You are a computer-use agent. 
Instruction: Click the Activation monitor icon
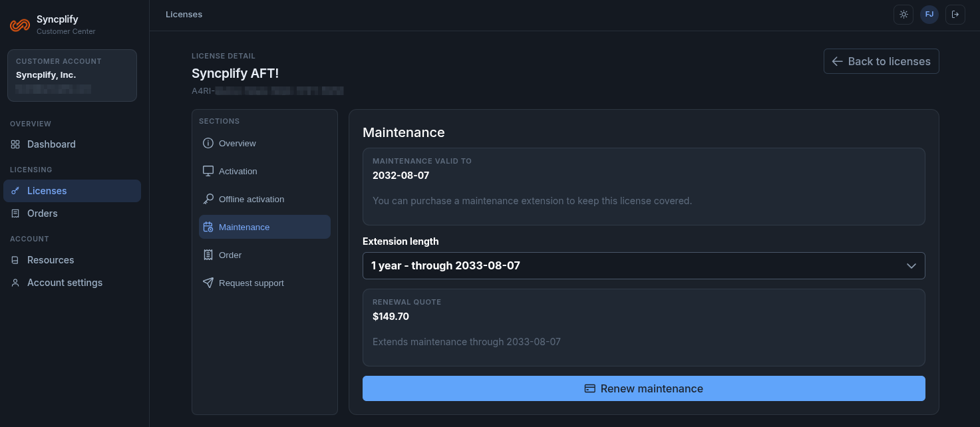(208, 171)
